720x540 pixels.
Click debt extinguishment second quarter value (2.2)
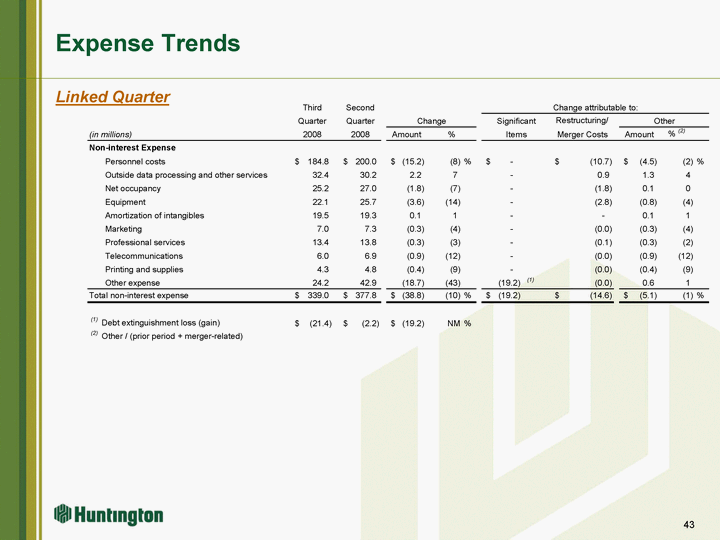(370, 323)
